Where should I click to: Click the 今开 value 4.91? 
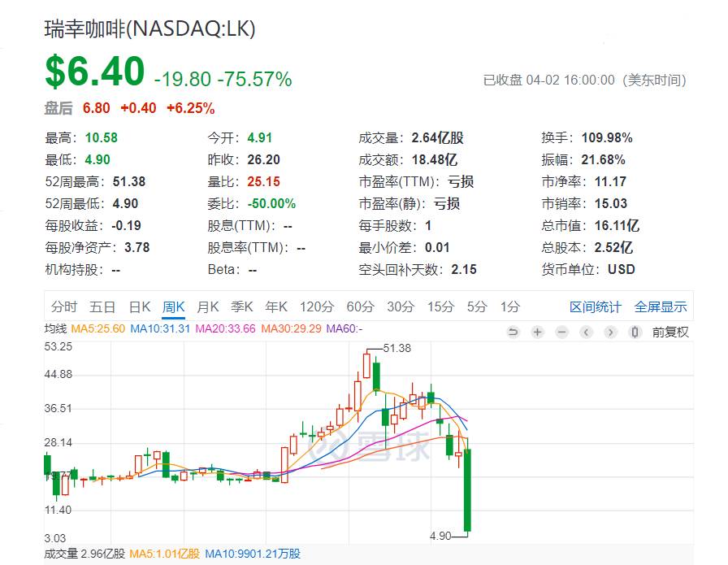point(259,137)
